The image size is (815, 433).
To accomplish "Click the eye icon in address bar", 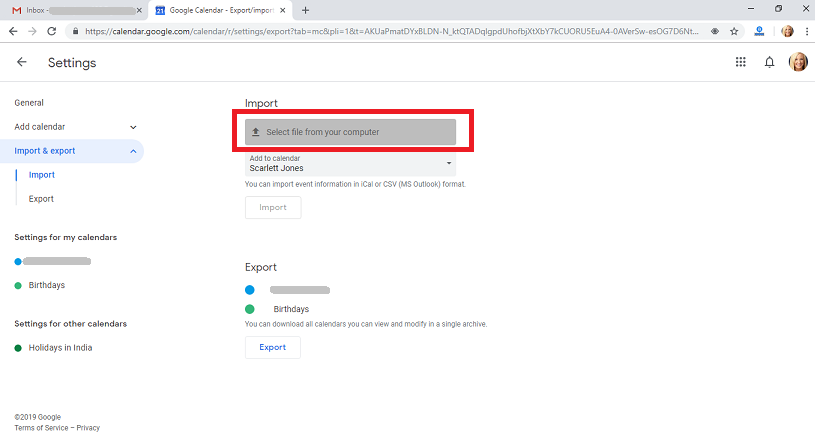I will tap(715, 31).
